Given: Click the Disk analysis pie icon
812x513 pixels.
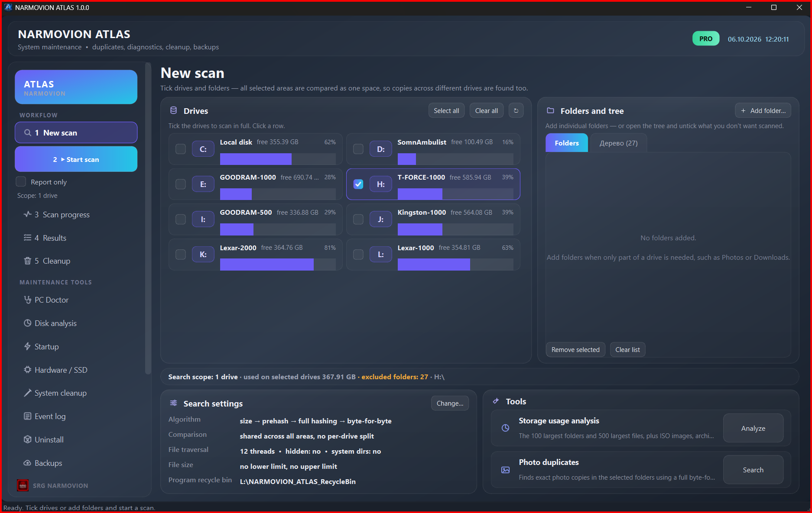Looking at the screenshot, I should pyautogui.click(x=27, y=323).
